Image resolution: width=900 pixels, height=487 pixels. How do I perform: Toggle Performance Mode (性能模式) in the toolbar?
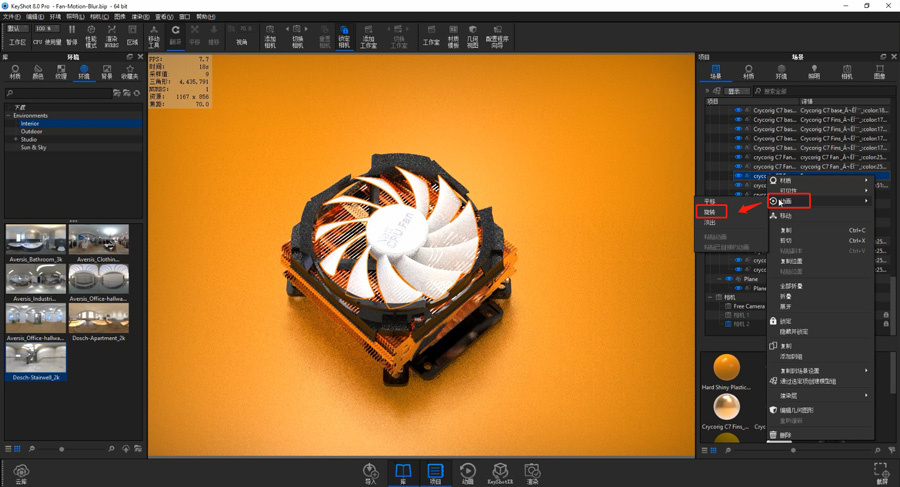[x=91, y=36]
